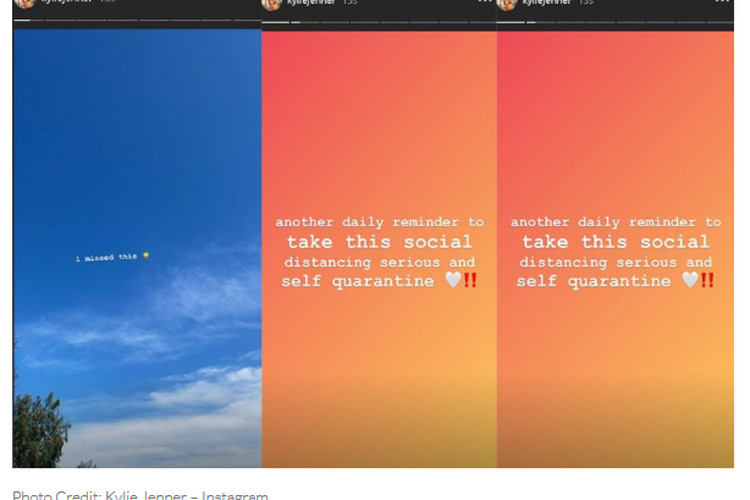Select the 'i missed this' text overlay
This screenshot has width=750, height=500.
tap(106, 257)
